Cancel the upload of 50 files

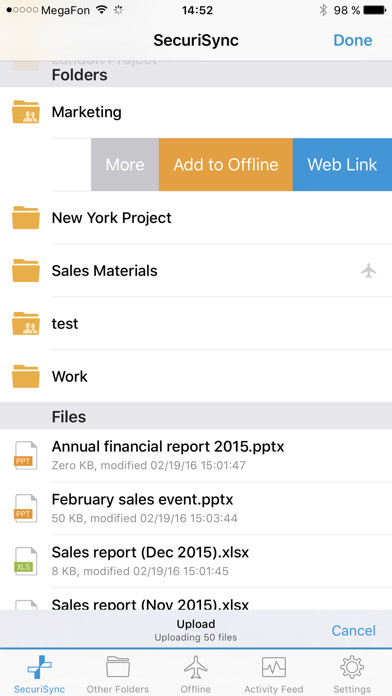(x=354, y=630)
